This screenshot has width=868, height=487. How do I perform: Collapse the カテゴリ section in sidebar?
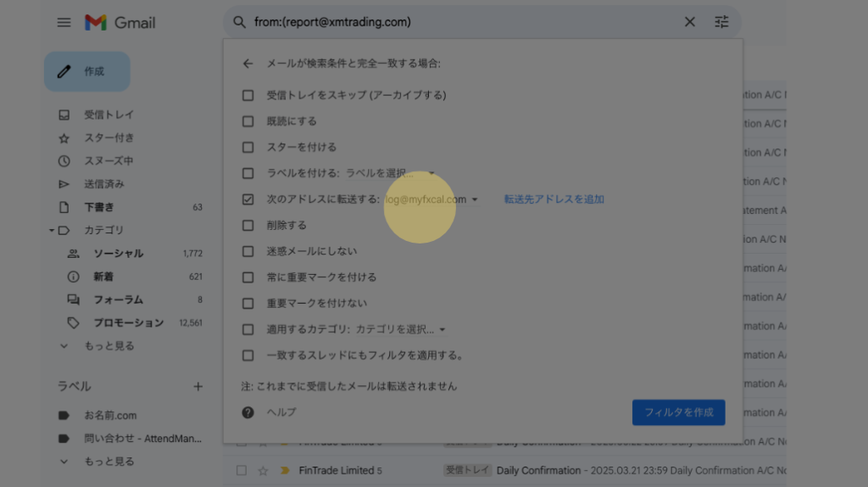tap(52, 230)
